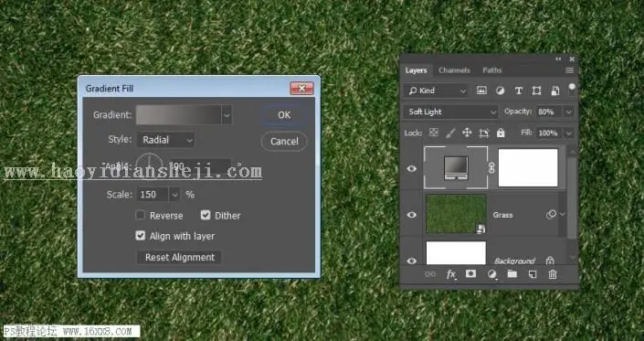Click the Reset Alignment button
This screenshot has width=644, height=341.
click(x=179, y=257)
